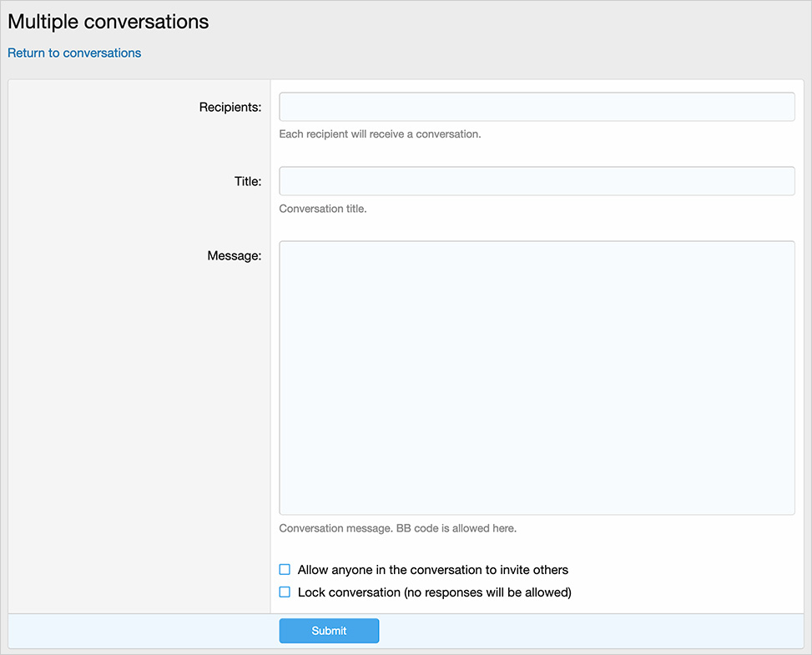This screenshot has width=812, height=655.
Task: Click 'Each recipient will receive a conversation' hint
Action: coord(380,134)
